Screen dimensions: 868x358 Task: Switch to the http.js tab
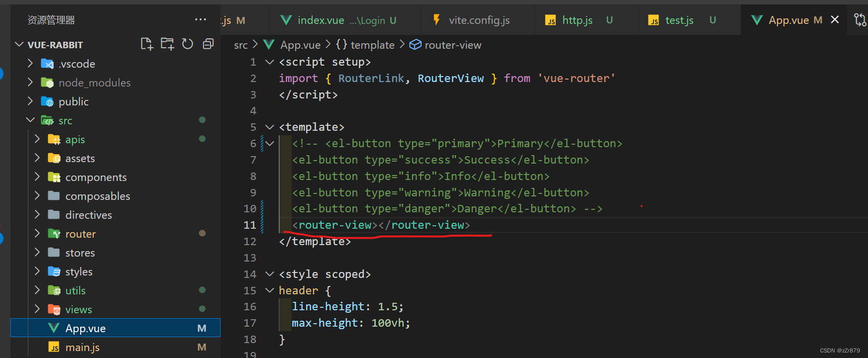click(586, 20)
